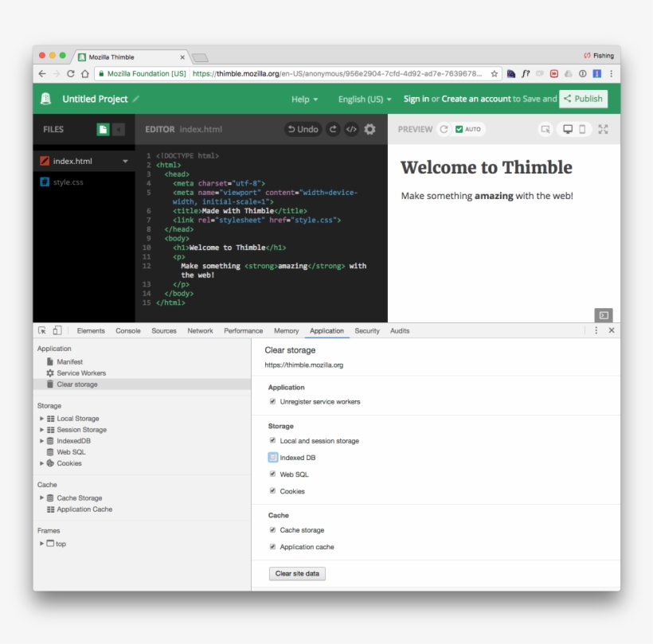The image size is (653, 644).
Task: Switch preview to desktop view
Action: (x=568, y=129)
